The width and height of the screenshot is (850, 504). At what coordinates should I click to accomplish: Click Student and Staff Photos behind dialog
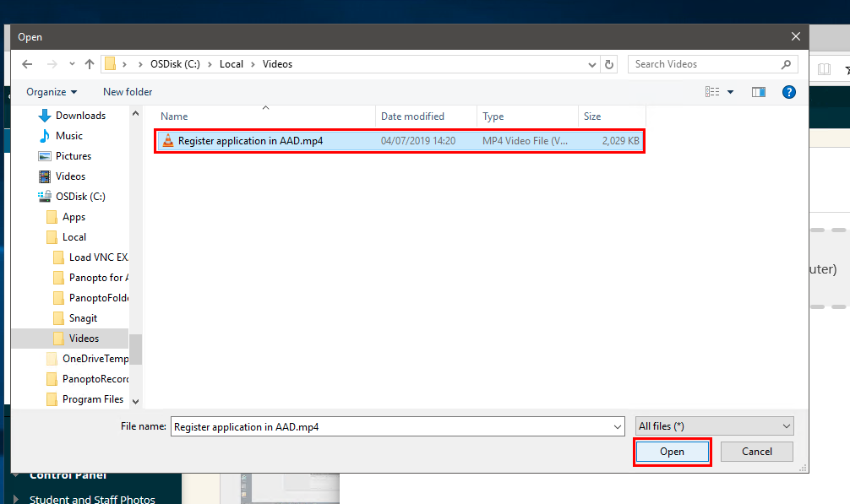92,499
